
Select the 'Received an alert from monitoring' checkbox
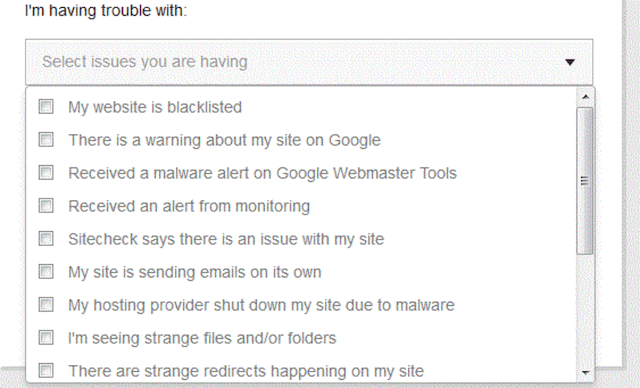coord(46,206)
